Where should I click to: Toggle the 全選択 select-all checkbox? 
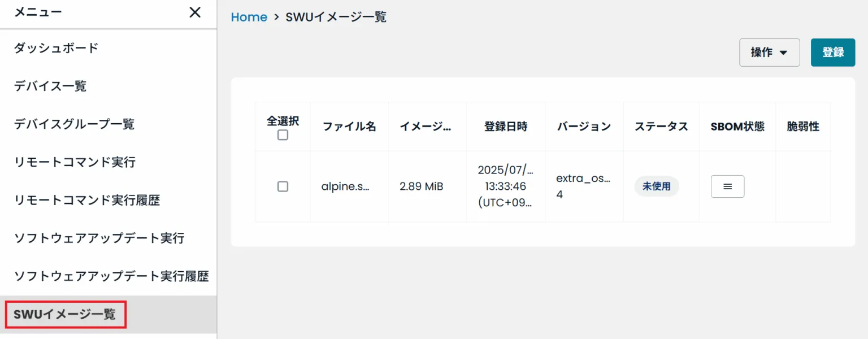coord(283,134)
